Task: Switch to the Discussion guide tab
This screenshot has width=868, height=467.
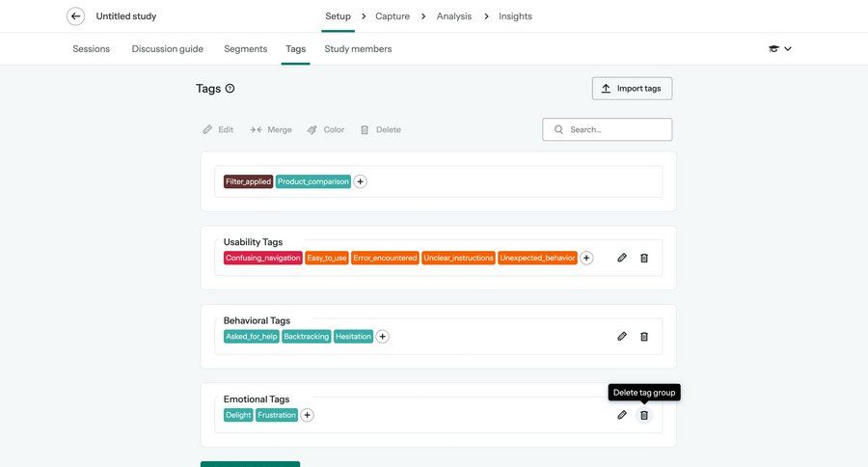Action: pos(167,49)
